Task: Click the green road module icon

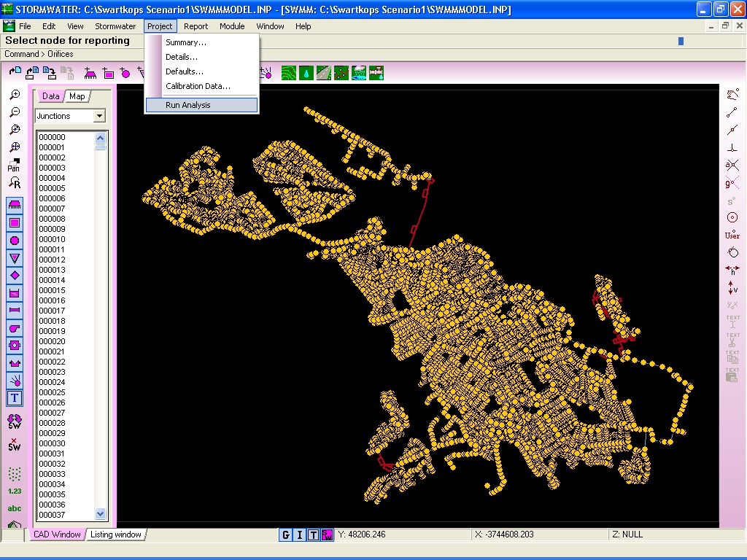Action: 324,73
